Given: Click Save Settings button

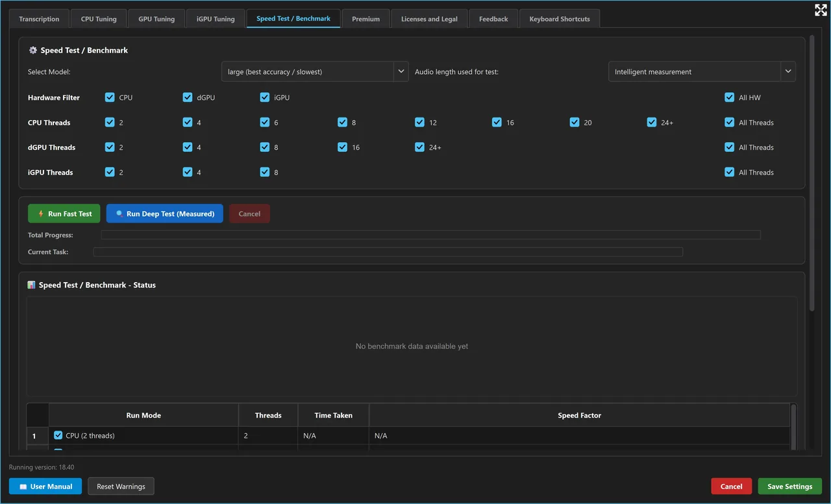Looking at the screenshot, I should [x=789, y=486].
